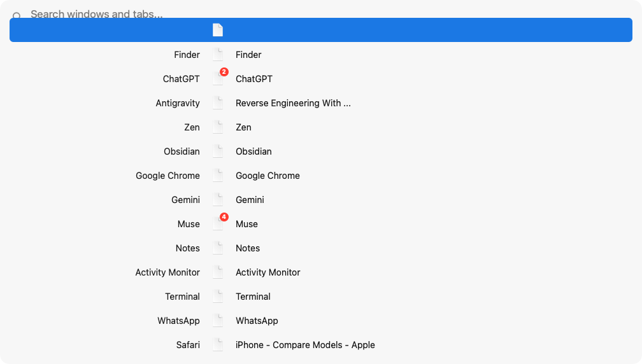The image size is (642, 364).
Task: Click the Terminal app name label on left
Action: point(182,296)
